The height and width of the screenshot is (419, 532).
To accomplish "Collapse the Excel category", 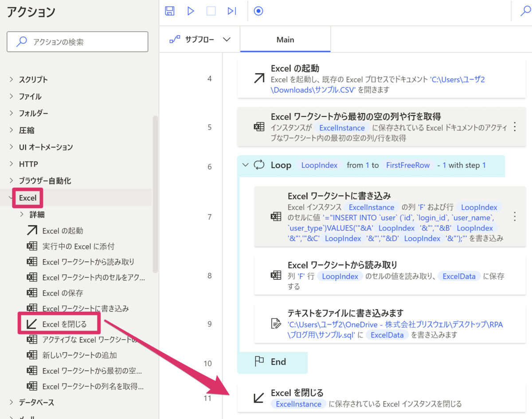I will point(12,198).
